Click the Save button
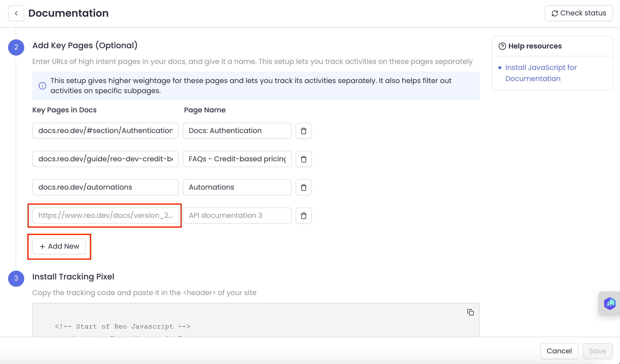 pyautogui.click(x=597, y=351)
